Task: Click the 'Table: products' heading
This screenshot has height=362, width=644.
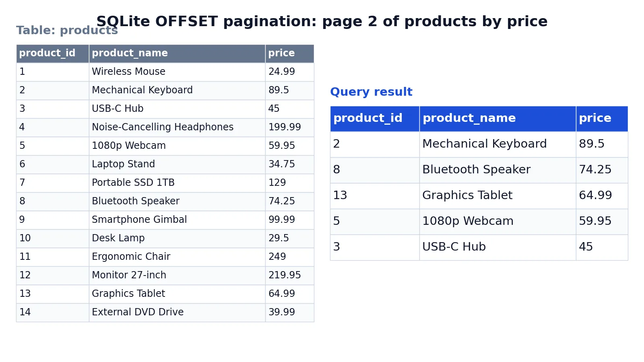Action: tap(67, 31)
